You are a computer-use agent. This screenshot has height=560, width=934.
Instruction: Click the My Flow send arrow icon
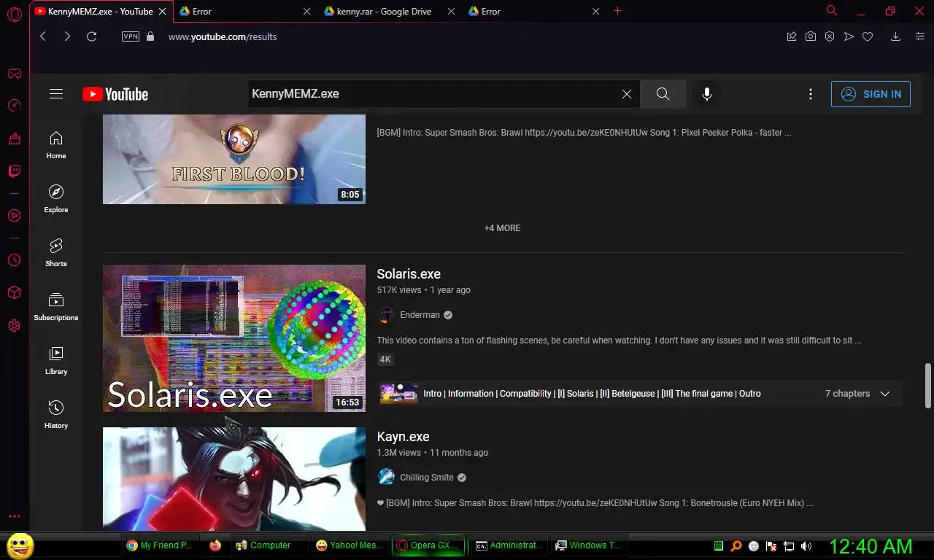[849, 36]
